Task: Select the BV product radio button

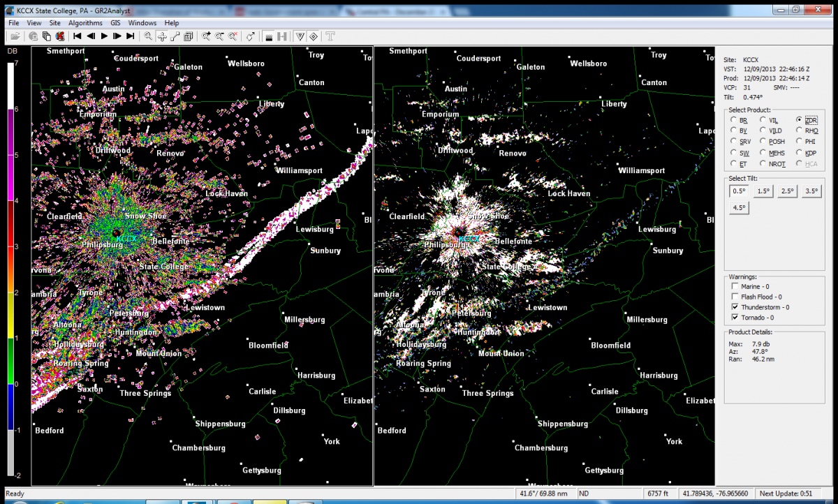Action: (x=733, y=131)
